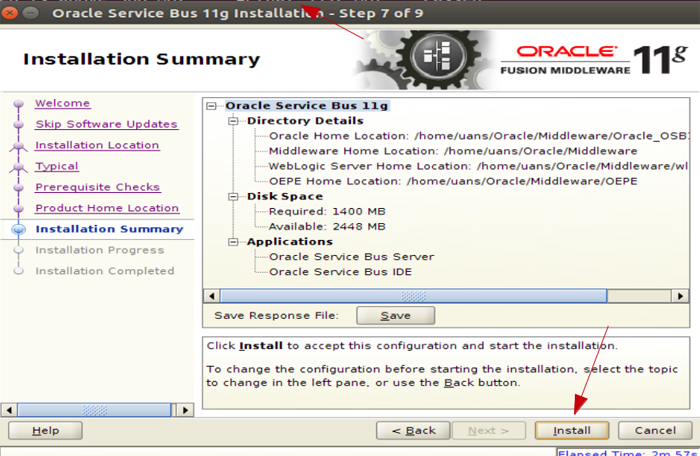This screenshot has width=700, height=456.
Task: Open Product Home Location step
Action: [x=107, y=208]
